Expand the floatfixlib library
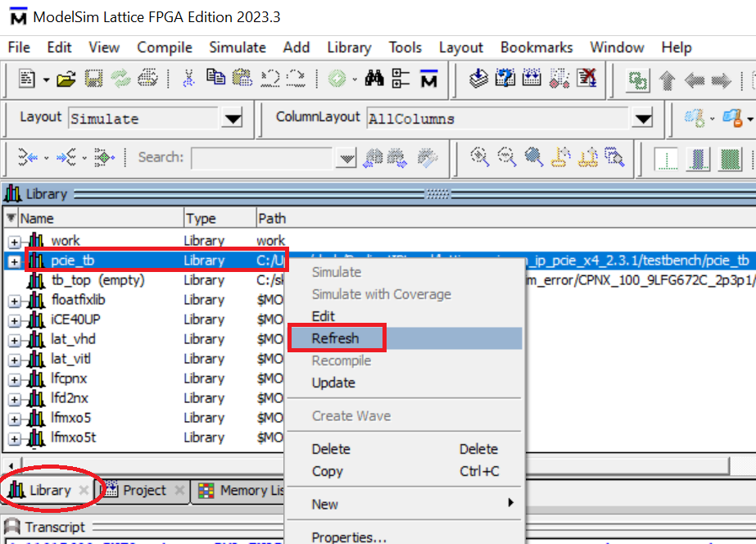The image size is (756, 544). tap(15, 301)
